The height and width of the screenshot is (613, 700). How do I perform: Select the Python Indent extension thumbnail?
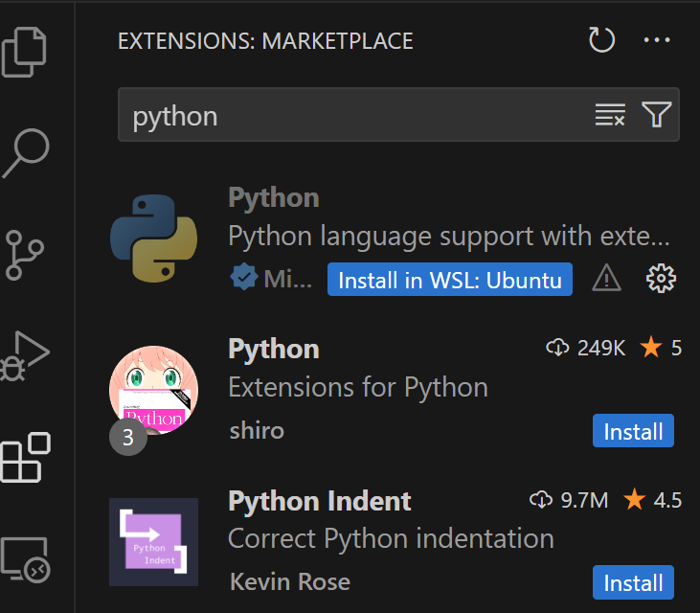pos(153,541)
